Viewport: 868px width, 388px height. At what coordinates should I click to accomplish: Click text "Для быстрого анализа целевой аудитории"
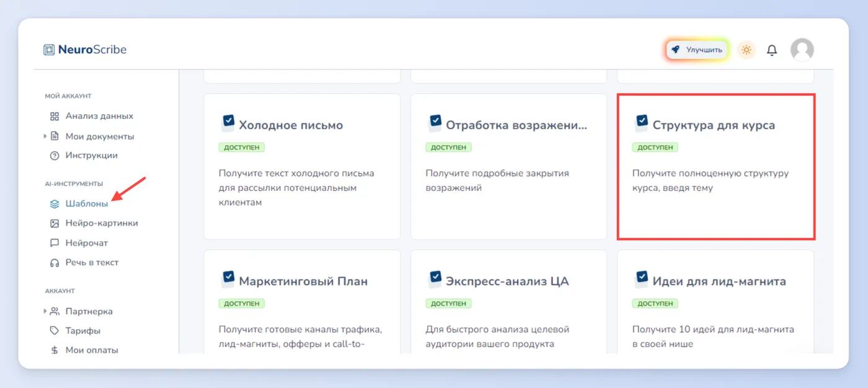[x=497, y=337]
